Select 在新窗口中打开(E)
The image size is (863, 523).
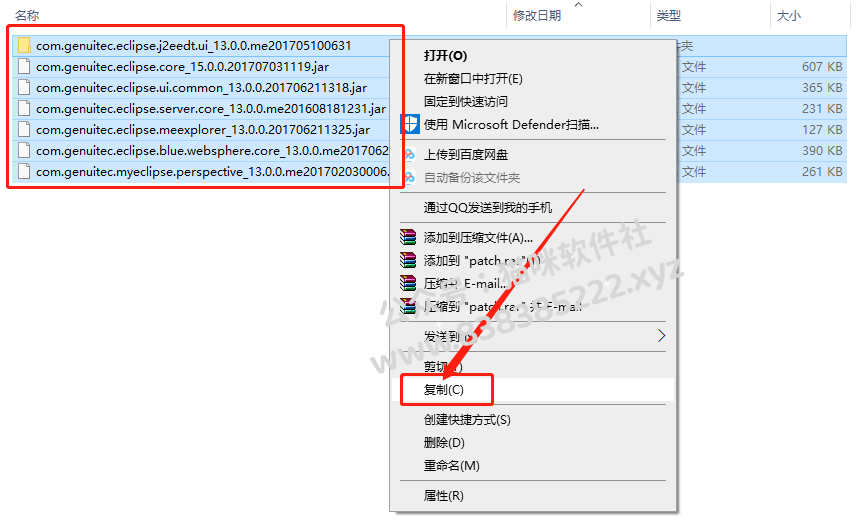pos(473,79)
